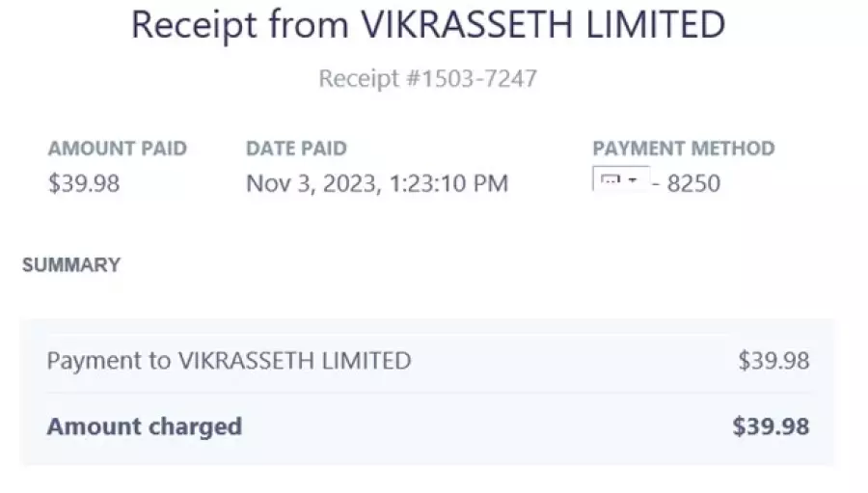The image size is (868, 493).
Task: Click the bold 'Amount charged' label
Action: click(x=145, y=426)
